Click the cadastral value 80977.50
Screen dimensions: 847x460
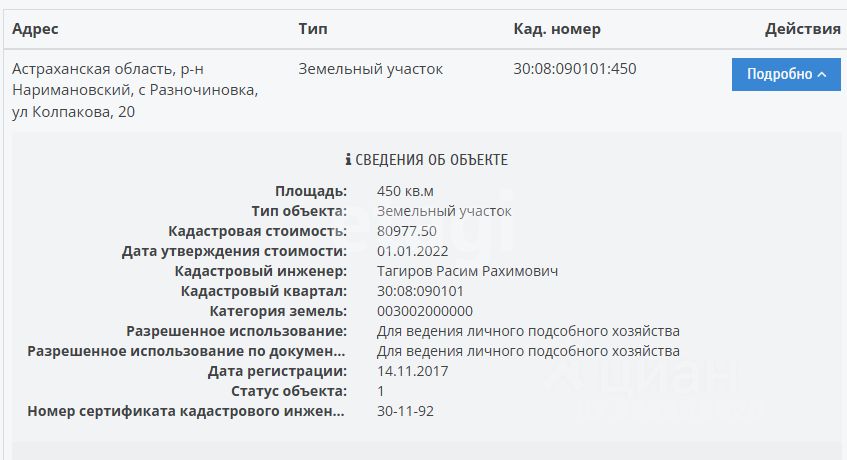tap(407, 231)
